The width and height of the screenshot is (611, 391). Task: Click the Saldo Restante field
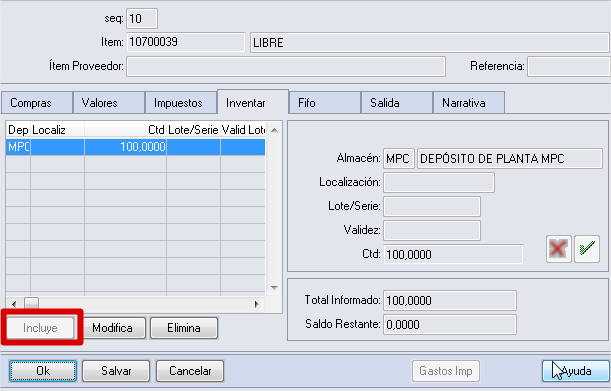pyautogui.click(x=450, y=324)
